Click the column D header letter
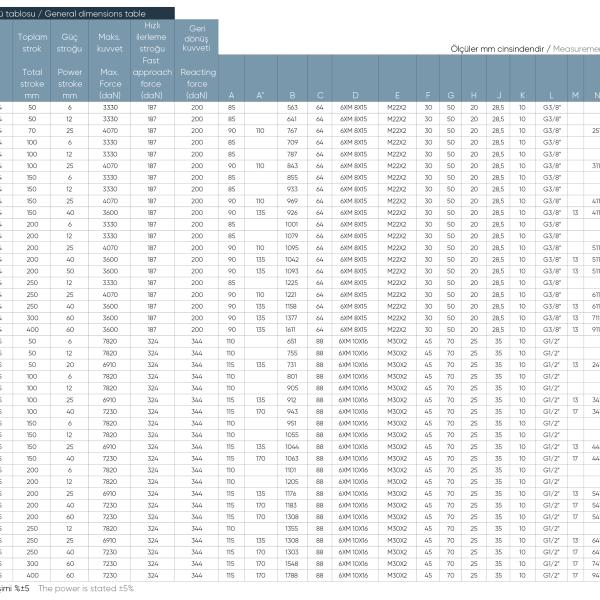The height and width of the screenshot is (600, 600). [355, 95]
